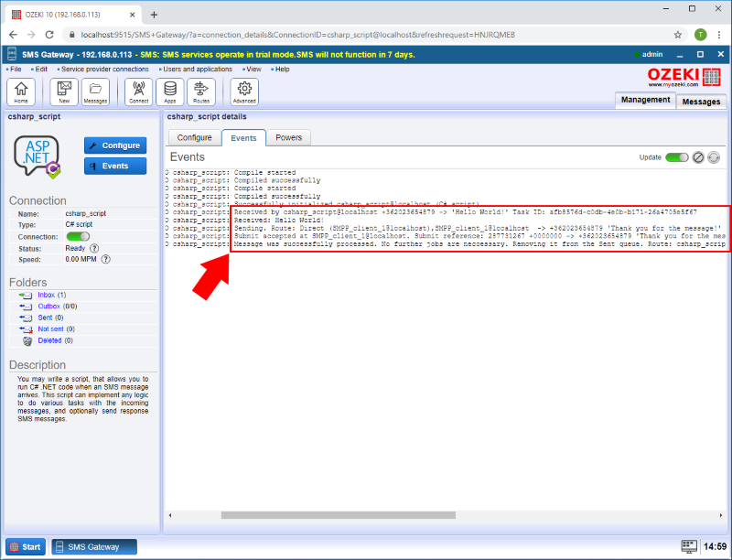Viewport: 732px width, 560px height.
Task: Click the Sent folder envelope icon
Action: 26,318
